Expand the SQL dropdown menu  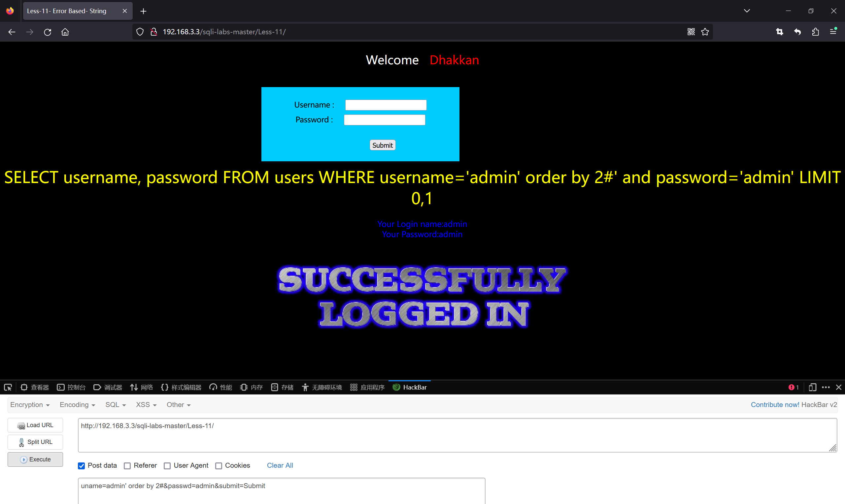[116, 404]
